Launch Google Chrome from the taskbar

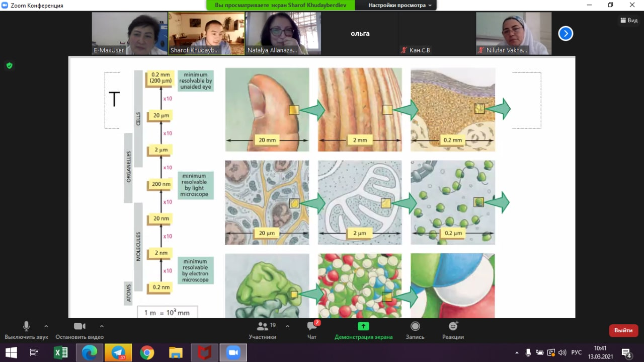pyautogui.click(x=147, y=353)
